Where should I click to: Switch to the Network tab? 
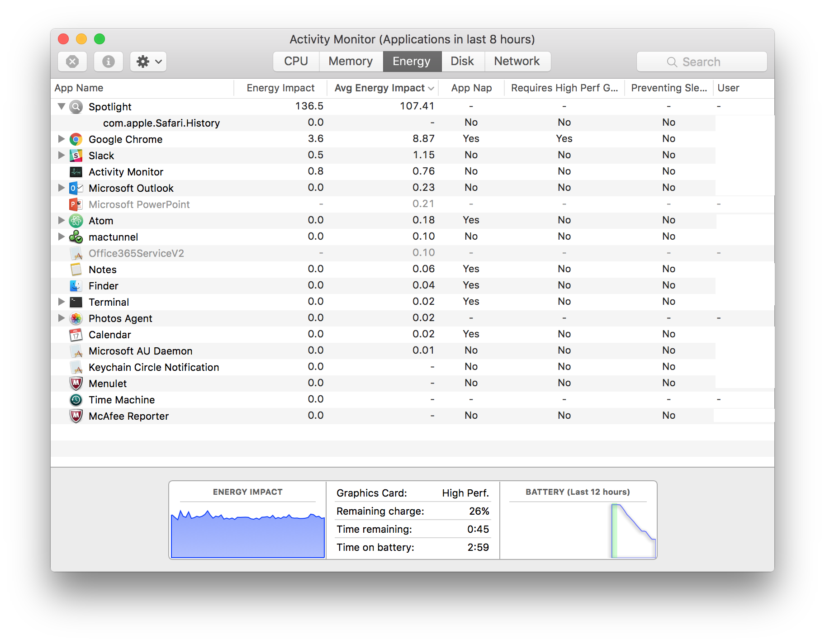517,62
